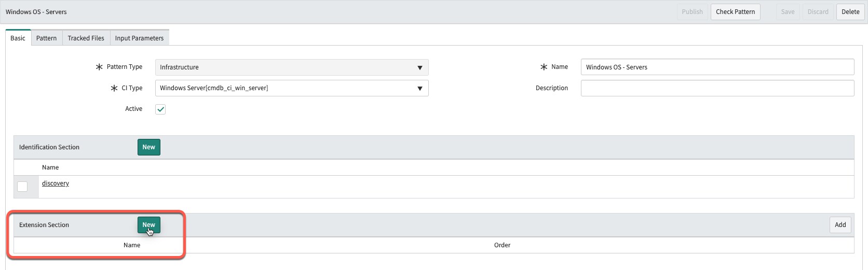The image size is (868, 270).
Task: Delete the pattern with the Delete button
Action: [850, 11]
